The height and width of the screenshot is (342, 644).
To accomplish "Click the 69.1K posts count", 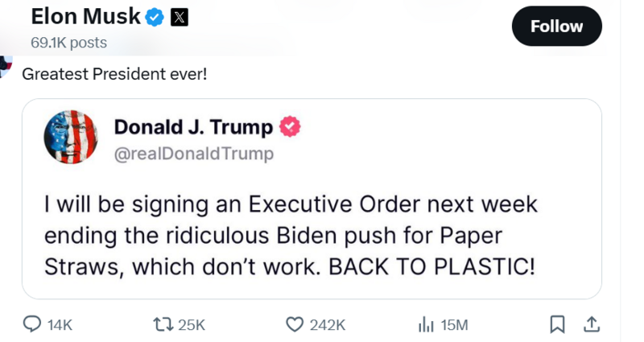I will [68, 43].
